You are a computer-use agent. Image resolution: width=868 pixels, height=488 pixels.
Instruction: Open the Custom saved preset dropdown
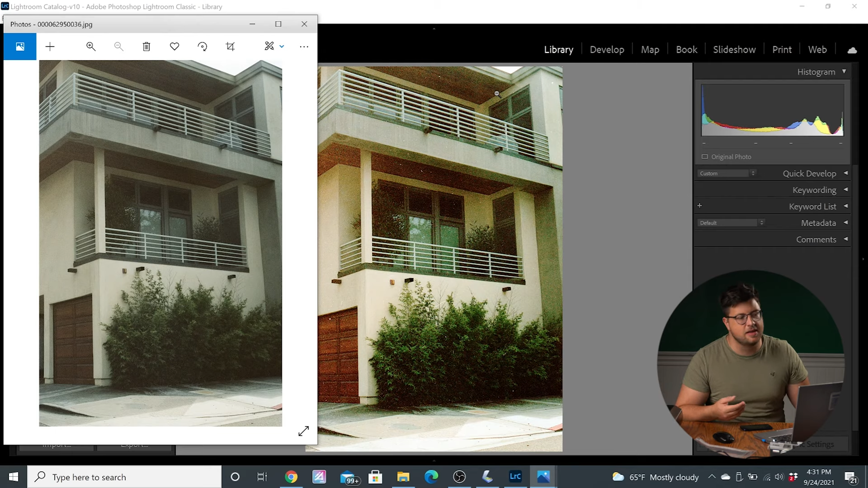click(x=727, y=174)
